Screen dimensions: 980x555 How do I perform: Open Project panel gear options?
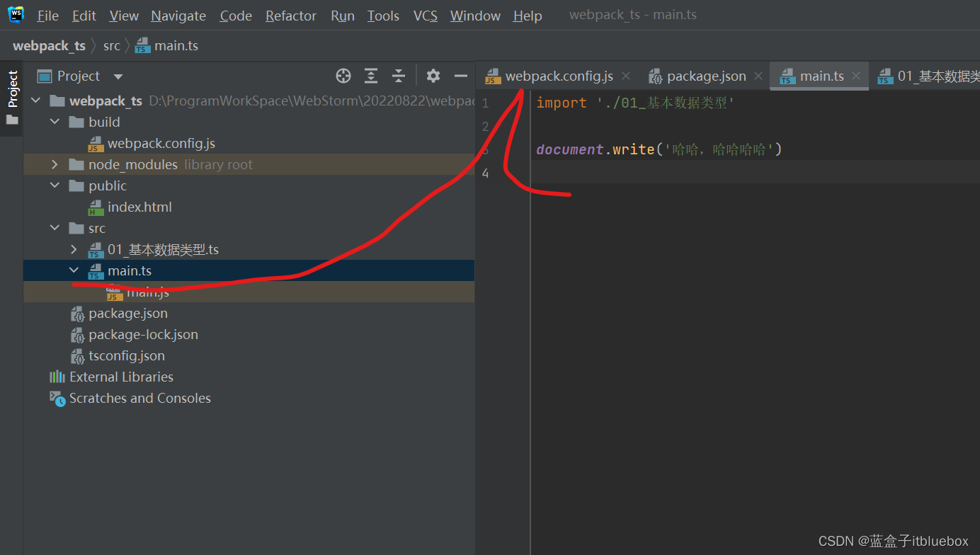coord(433,76)
